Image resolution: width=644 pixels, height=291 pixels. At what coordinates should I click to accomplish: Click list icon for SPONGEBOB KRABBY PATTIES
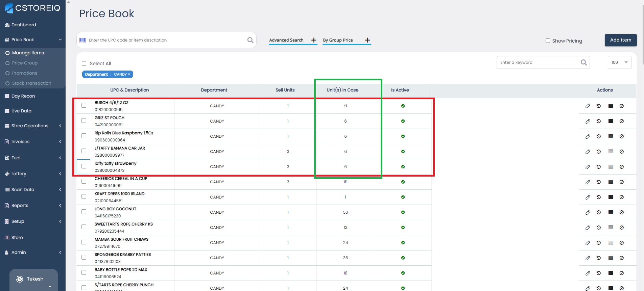(x=611, y=258)
